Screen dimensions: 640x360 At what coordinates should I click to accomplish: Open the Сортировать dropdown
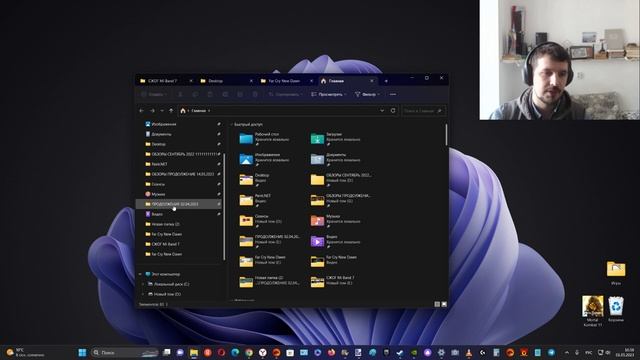click(286, 94)
